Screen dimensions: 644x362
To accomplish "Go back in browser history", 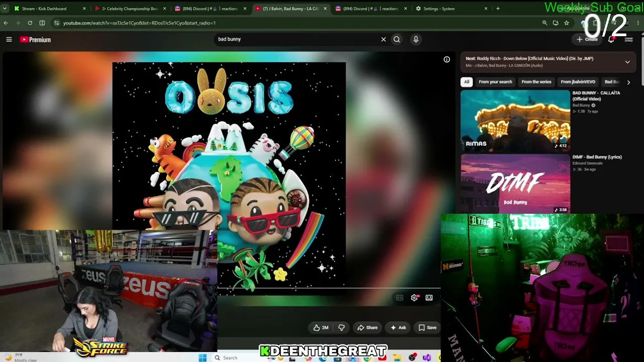I will click(6, 23).
